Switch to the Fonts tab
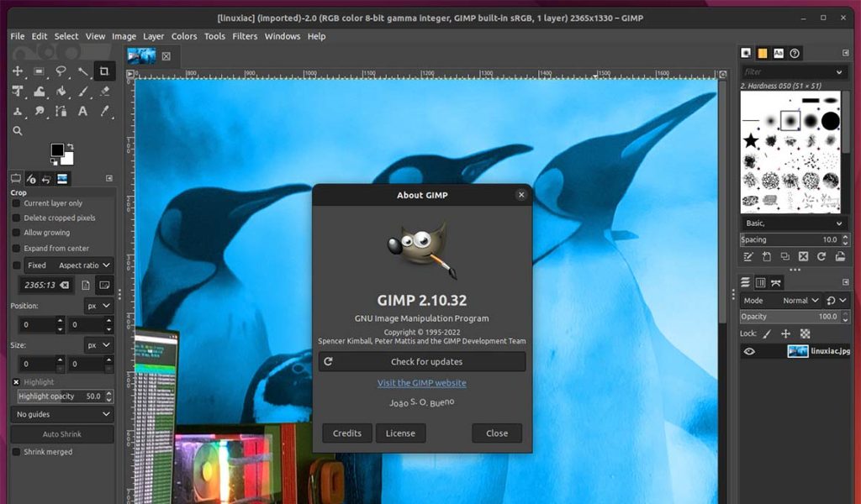Image resolution: width=861 pixels, height=504 pixels. (779, 53)
